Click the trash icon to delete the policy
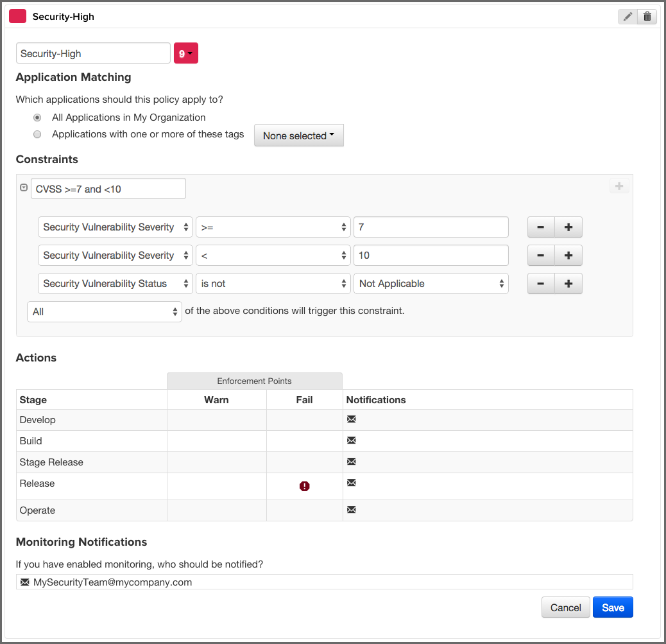The width and height of the screenshot is (666, 644). click(x=647, y=16)
